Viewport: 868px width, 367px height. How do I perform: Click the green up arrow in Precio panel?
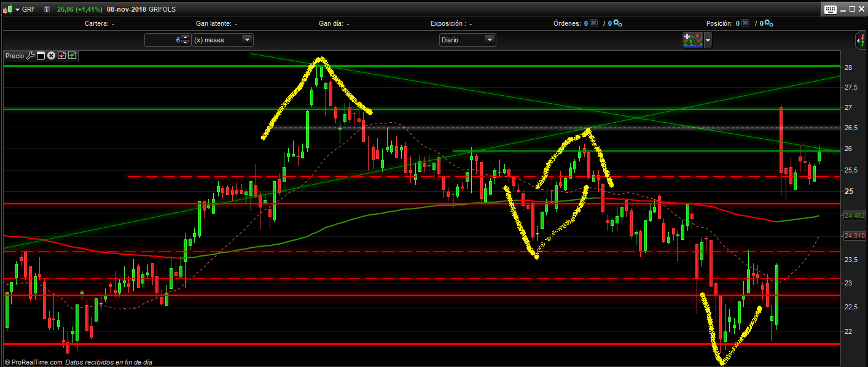pyautogui.click(x=72, y=56)
